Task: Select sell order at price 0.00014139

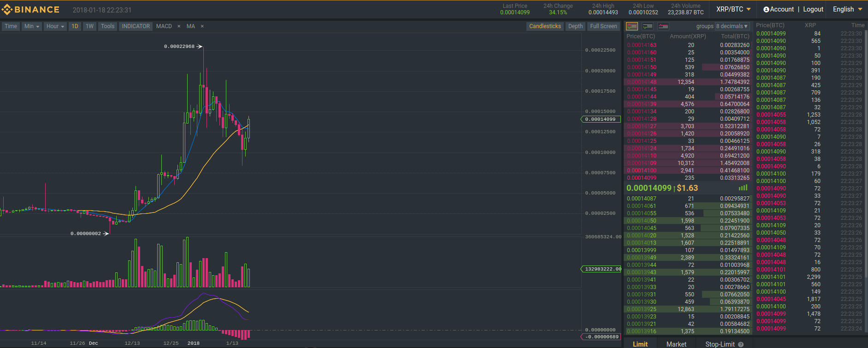Action: tap(688, 104)
